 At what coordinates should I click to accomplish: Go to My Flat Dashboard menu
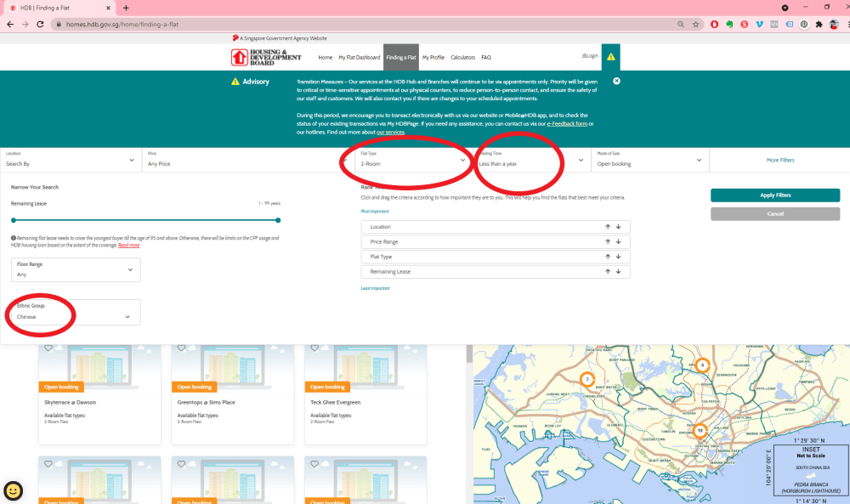(359, 58)
